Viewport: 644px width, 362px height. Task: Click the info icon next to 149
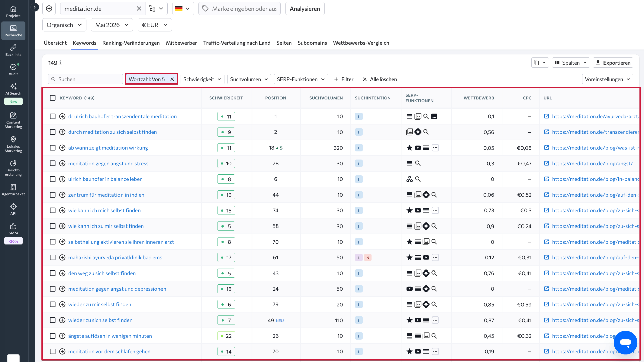pos(60,63)
